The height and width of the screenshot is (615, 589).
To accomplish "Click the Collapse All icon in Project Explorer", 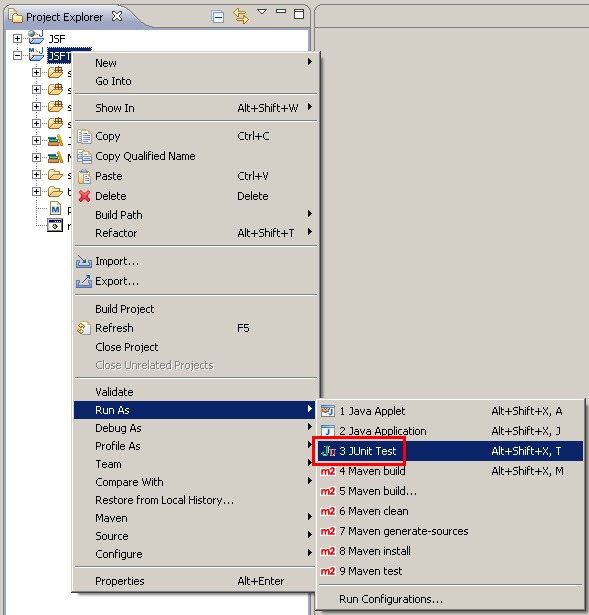I will pos(218,17).
